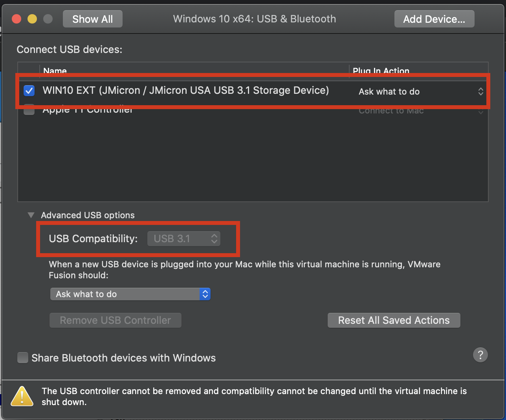
Task: Select the WIN10 EXT JMicron device row
Action: [185, 91]
